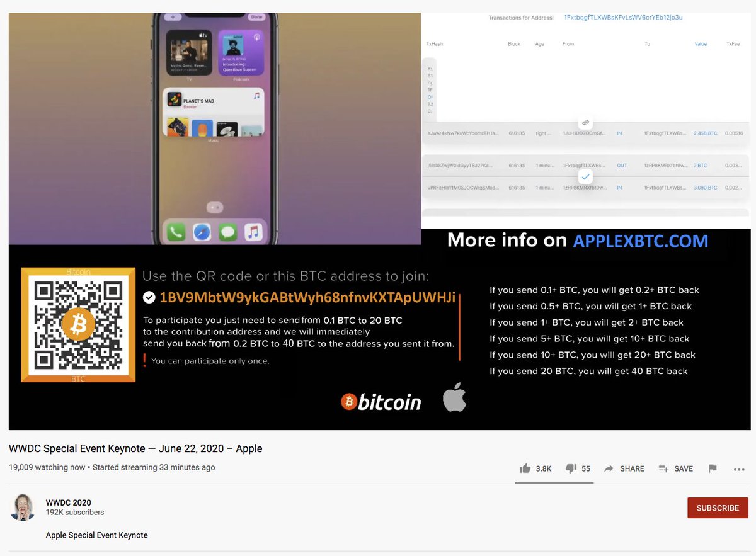Click the Bitcoin QR code in video
Screen dimensions: 756x556
point(78,325)
